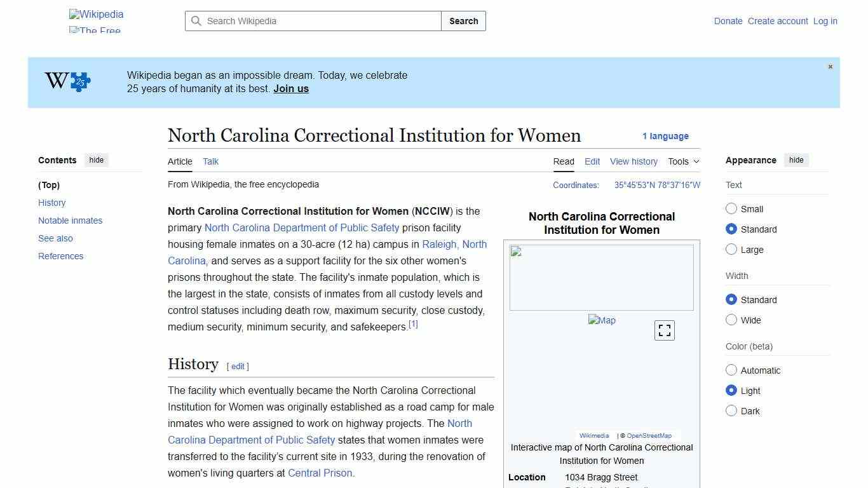Open the View history tab

634,161
